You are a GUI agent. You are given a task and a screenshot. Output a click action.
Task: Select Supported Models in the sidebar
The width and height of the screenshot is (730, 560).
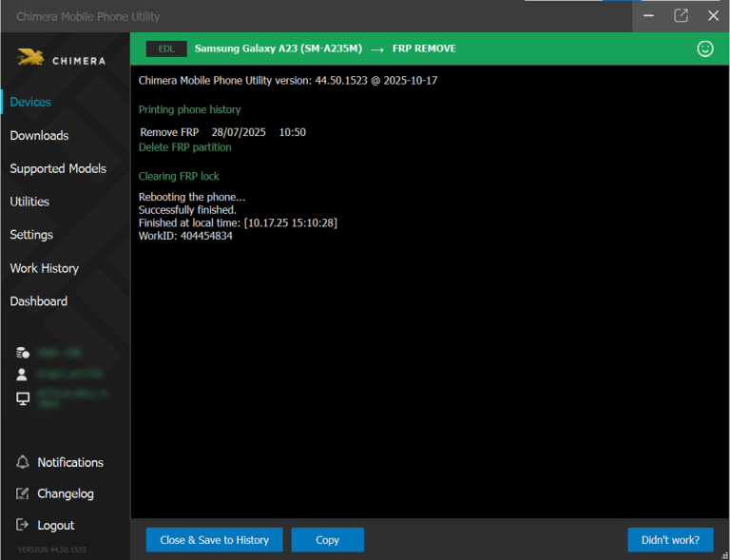point(58,168)
